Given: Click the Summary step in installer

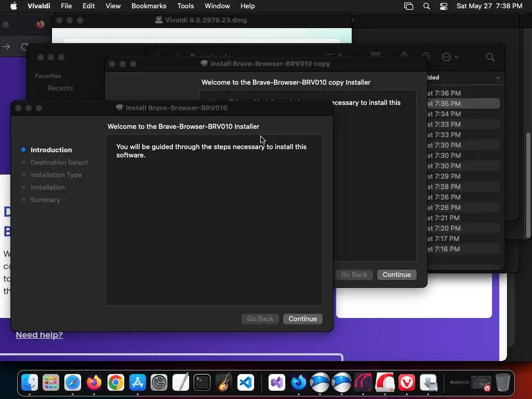Looking at the screenshot, I should coord(45,200).
